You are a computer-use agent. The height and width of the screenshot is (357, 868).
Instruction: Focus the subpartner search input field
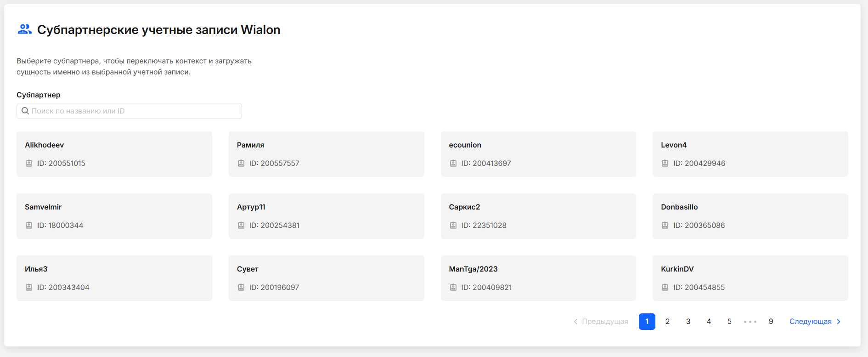pos(133,111)
